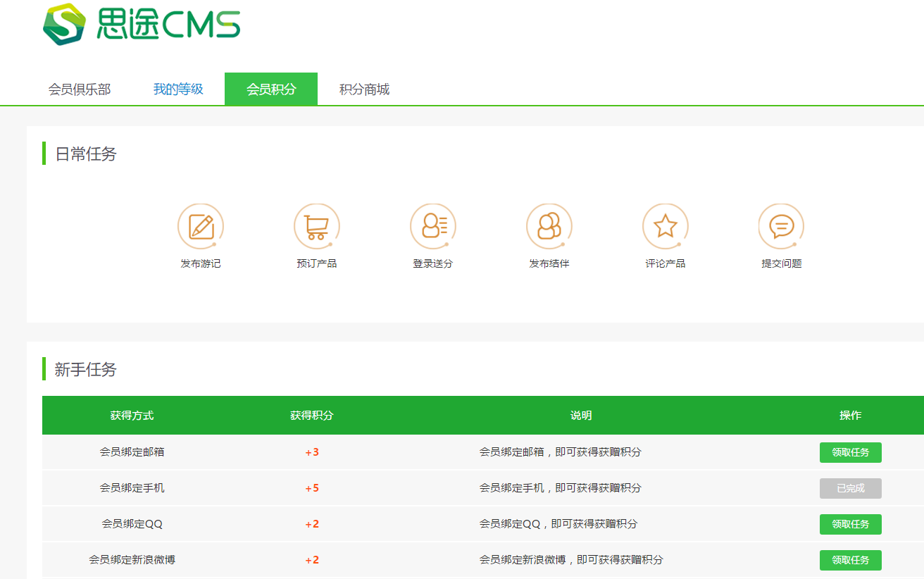Click the 获得积分 column header

click(312, 416)
